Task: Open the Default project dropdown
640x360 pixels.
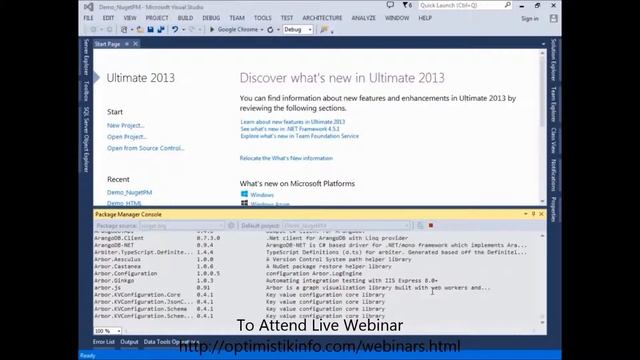Action: 347,225
